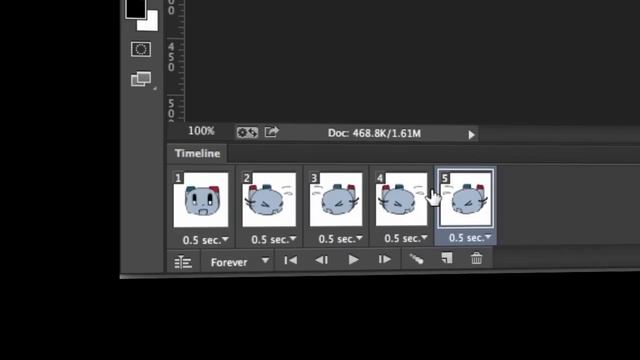Delete selected frame with the trash icon
This screenshot has width=640, height=360.
tap(476, 258)
